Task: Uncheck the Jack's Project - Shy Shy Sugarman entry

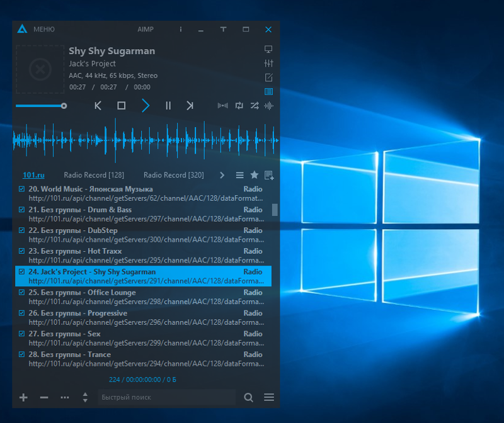Action: (x=21, y=272)
